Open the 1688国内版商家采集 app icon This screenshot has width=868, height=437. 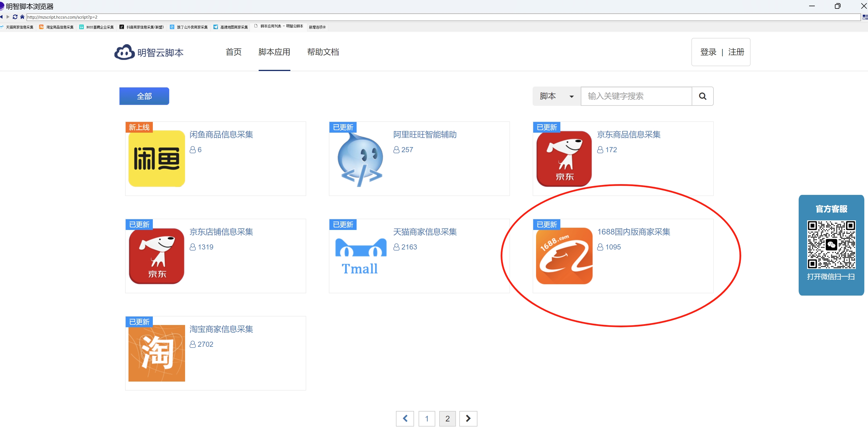click(564, 256)
